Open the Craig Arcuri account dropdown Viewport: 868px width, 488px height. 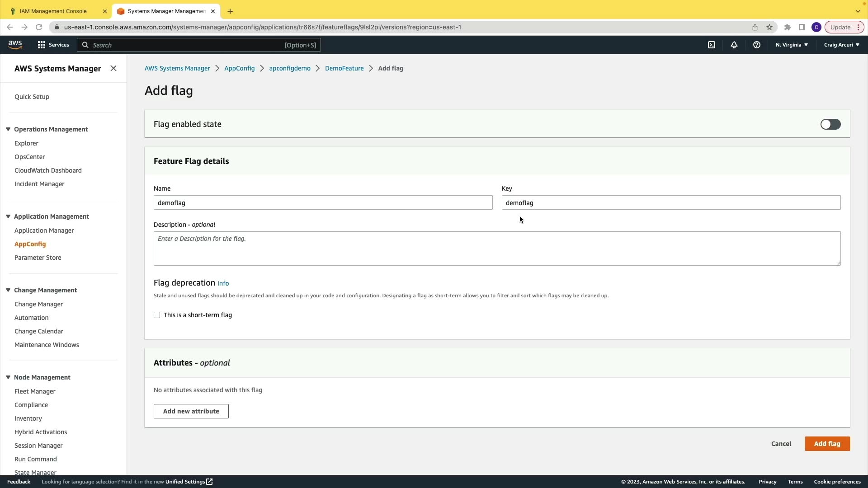841,45
